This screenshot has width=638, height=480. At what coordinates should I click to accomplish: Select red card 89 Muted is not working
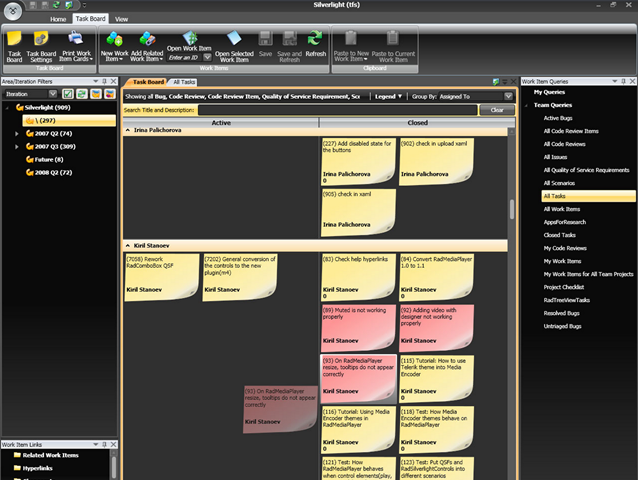coord(358,328)
